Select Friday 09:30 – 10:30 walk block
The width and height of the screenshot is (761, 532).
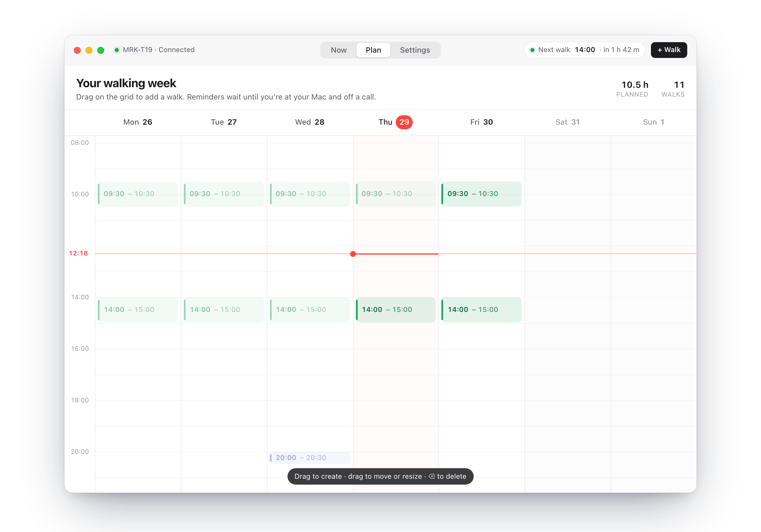point(481,194)
